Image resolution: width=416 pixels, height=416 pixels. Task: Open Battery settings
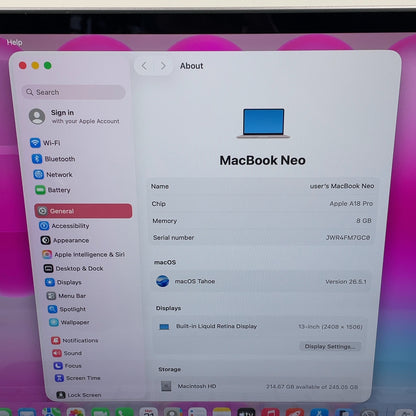[x=53, y=190]
